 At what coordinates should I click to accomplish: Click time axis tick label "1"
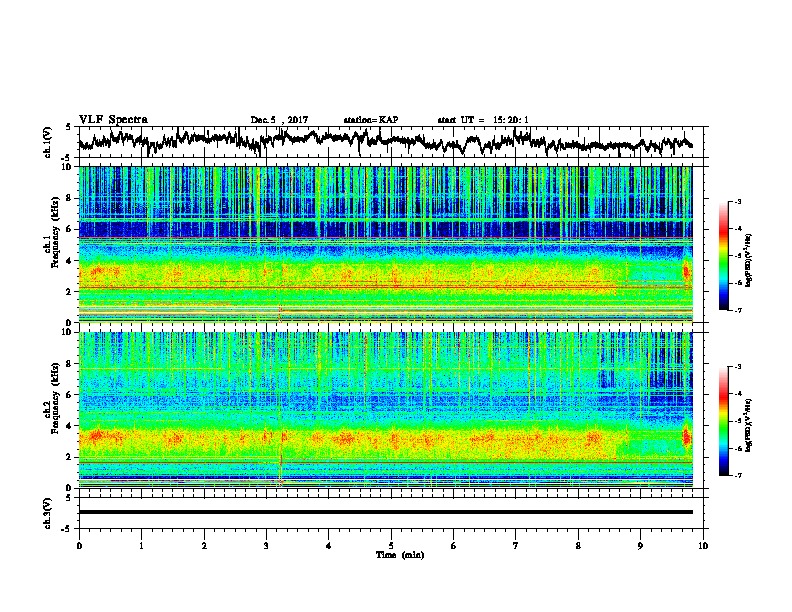pos(141,546)
